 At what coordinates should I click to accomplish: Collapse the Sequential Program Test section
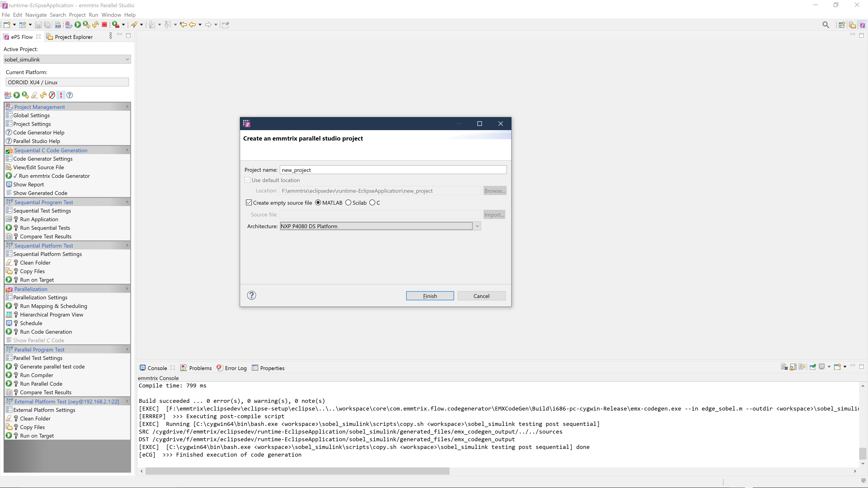tap(127, 202)
